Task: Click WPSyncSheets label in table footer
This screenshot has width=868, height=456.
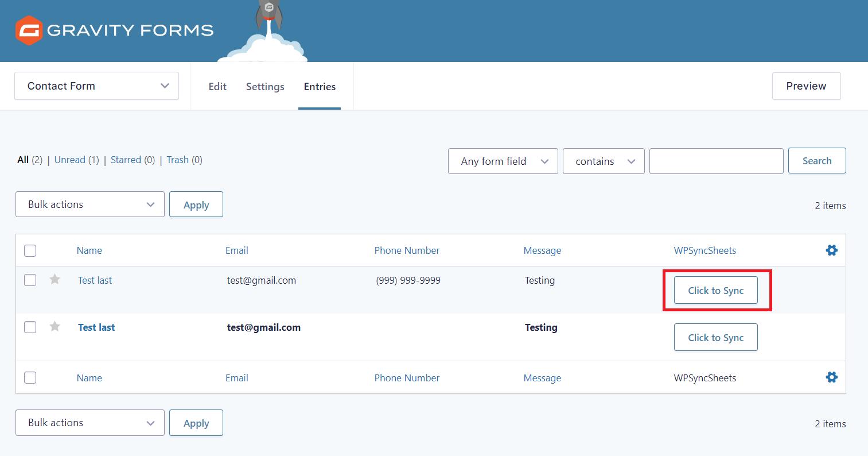Action: pyautogui.click(x=705, y=378)
